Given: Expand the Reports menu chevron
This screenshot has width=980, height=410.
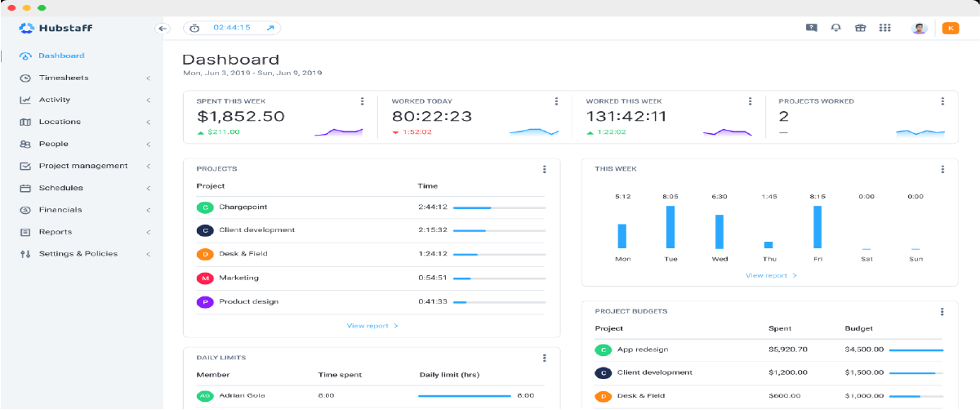Looking at the screenshot, I should coord(149,233).
